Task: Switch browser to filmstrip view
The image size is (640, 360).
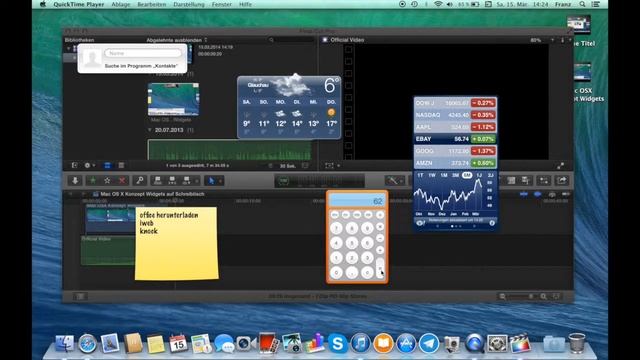Action: click(x=107, y=165)
